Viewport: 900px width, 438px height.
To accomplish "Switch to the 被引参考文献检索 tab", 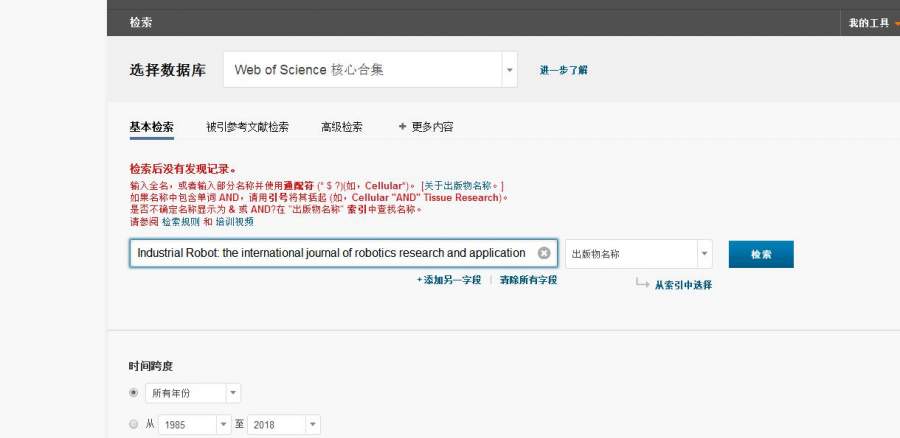I will pyautogui.click(x=247, y=127).
